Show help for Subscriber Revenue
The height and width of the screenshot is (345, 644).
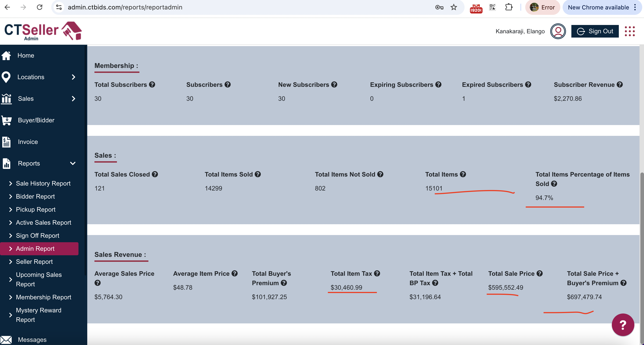619,85
